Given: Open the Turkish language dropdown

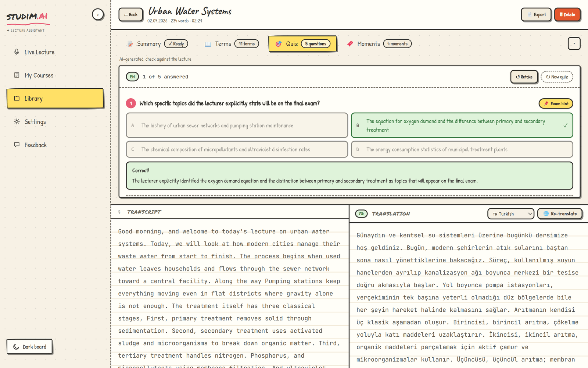Looking at the screenshot, I should [511, 214].
